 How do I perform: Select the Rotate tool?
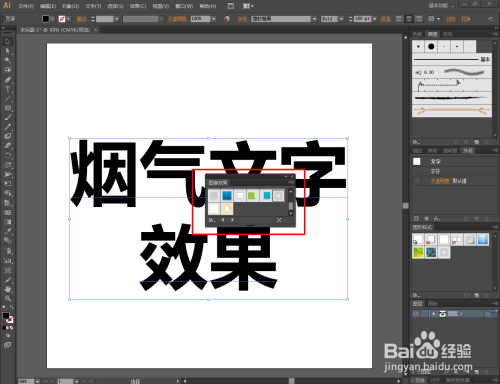[8, 155]
